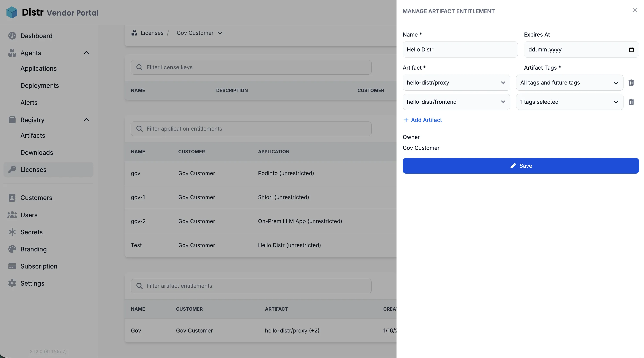Image resolution: width=644 pixels, height=358 pixels.
Task: Open the Users section via its sidebar icon
Action: (12, 215)
